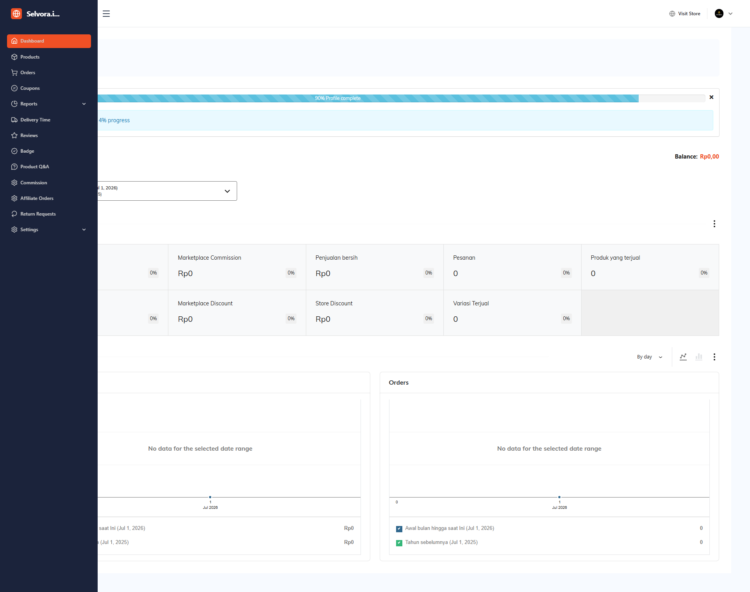Click the Orders cart icon
Screen dimensions: 750x592
[14, 73]
